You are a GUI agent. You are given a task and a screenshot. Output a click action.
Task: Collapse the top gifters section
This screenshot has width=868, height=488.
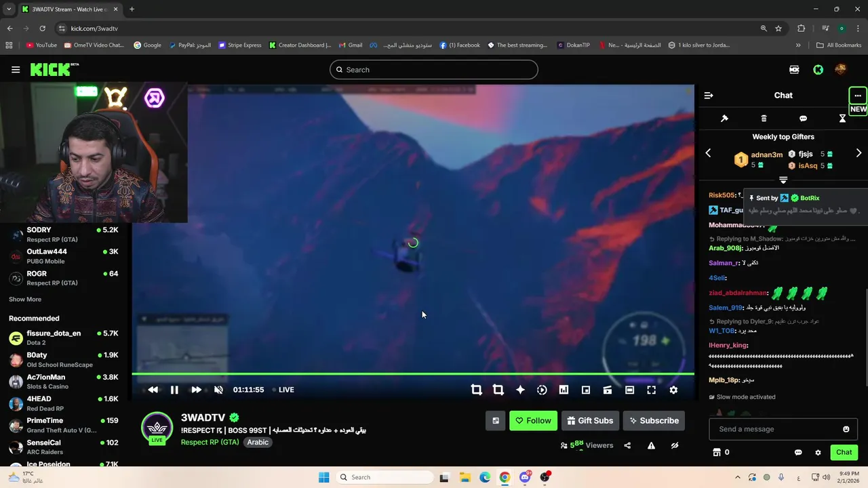(783, 180)
